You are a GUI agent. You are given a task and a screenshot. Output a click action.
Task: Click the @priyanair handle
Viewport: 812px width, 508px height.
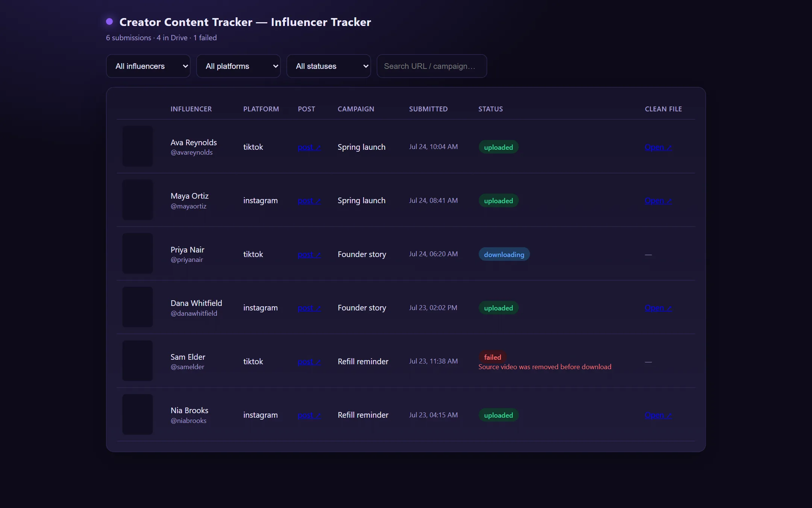coord(187,260)
